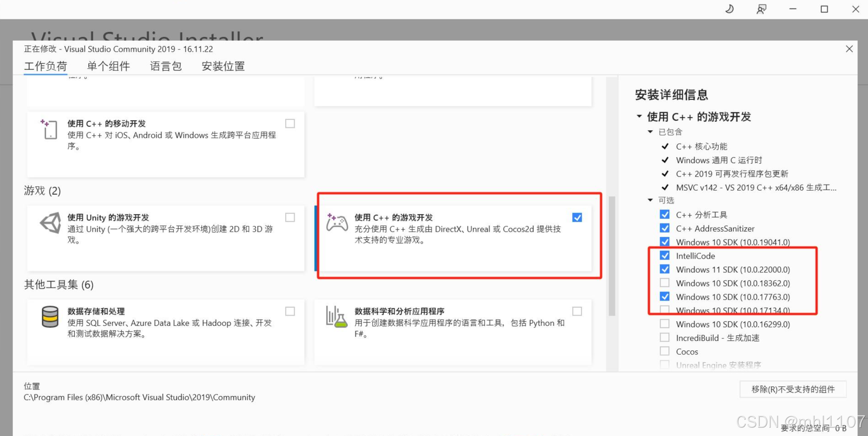Screen dimensions: 868x436
Task: Check the Cocos option
Action: (665, 351)
